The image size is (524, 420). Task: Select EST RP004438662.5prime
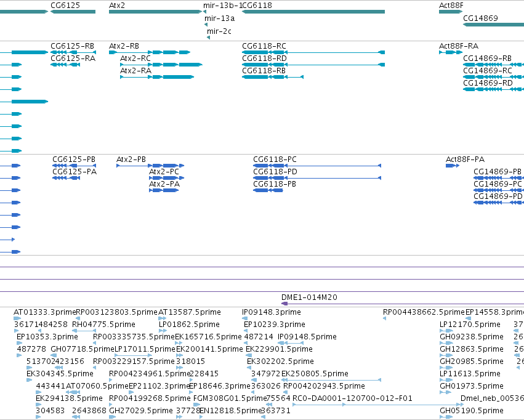pyautogui.click(x=424, y=312)
